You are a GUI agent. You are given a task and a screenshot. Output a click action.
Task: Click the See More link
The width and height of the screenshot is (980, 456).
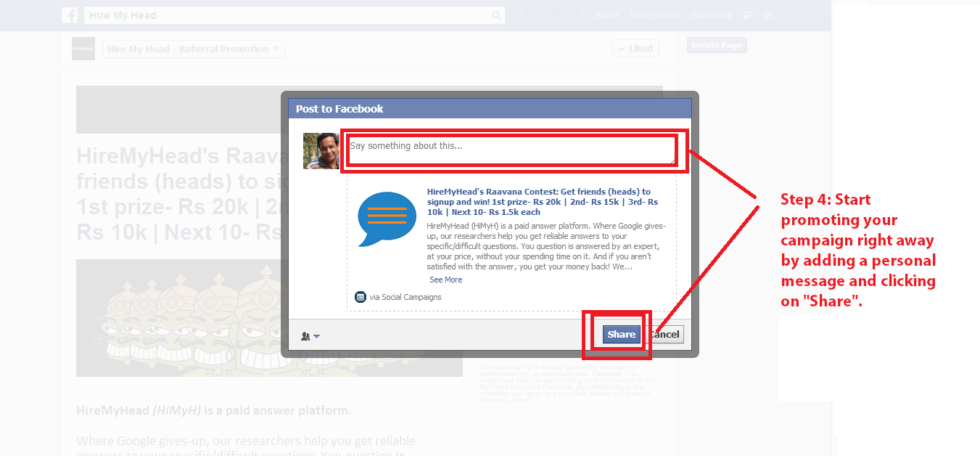(445, 280)
